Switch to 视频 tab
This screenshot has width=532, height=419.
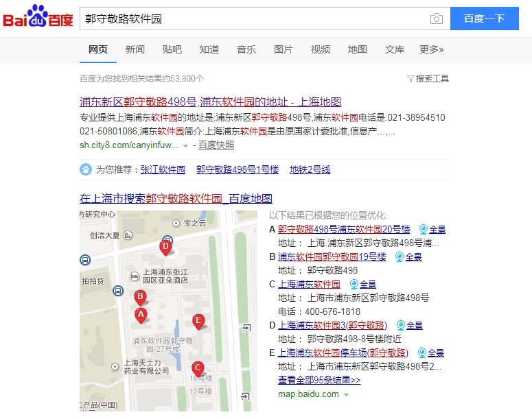point(321,49)
